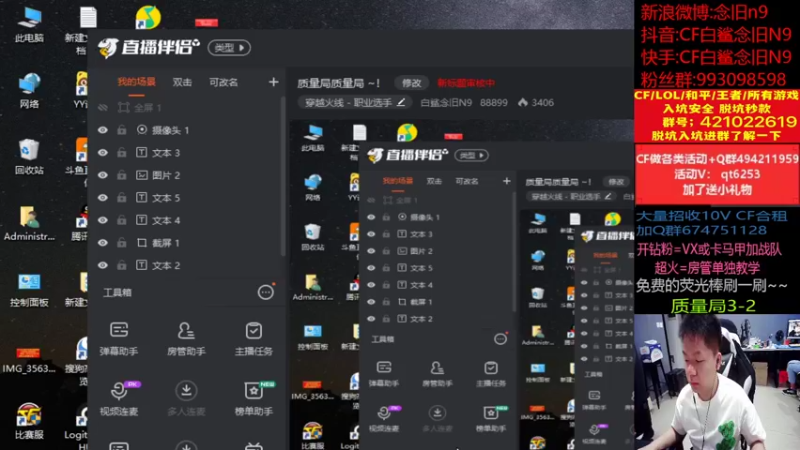Hide the 文本 5 layer
800x450 pixels.
(103, 197)
